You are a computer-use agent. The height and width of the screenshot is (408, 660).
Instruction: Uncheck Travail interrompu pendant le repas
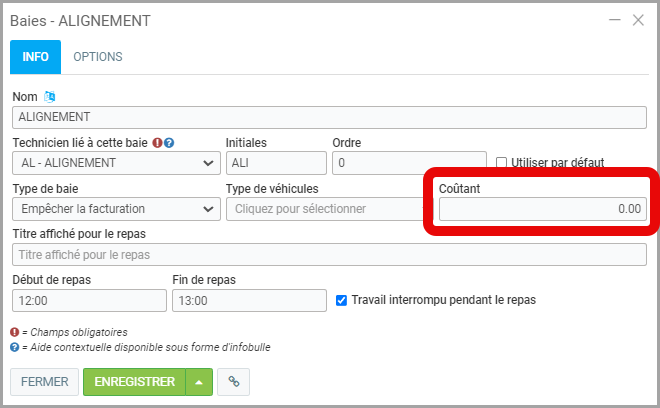pyautogui.click(x=342, y=300)
